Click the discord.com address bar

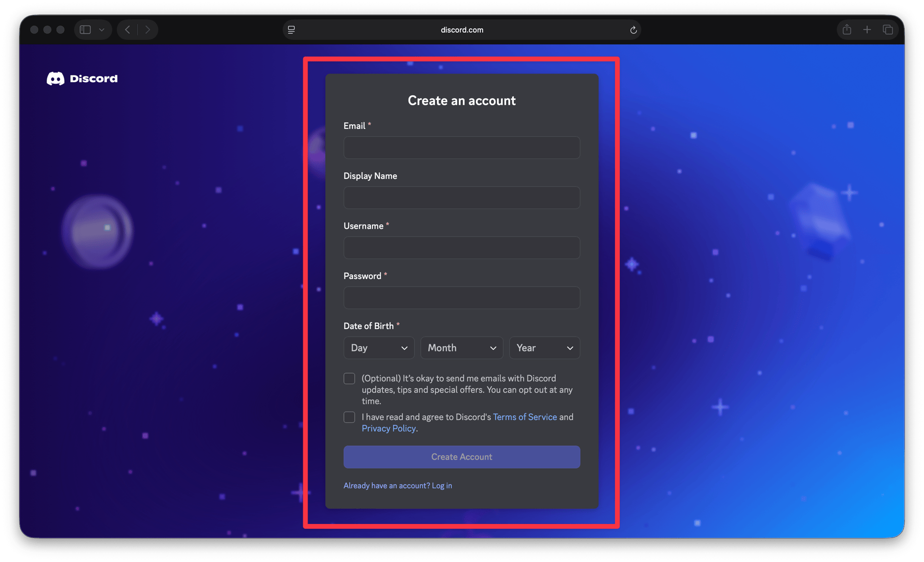point(462,30)
